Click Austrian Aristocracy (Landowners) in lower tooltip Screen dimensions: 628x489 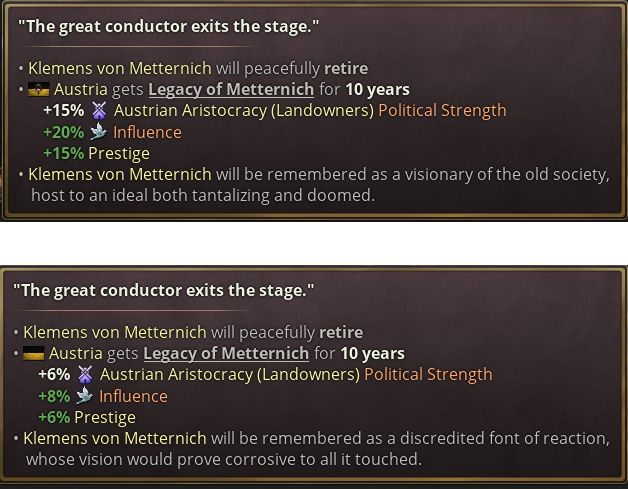point(230,375)
